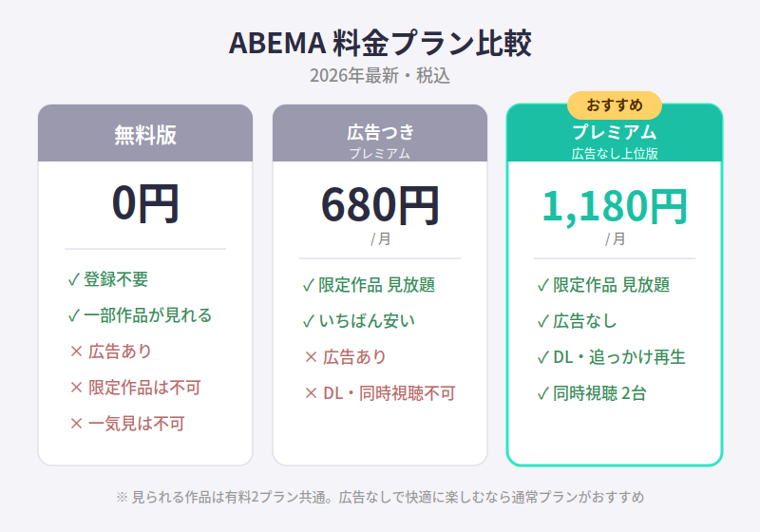
Task: Click 限定作品 見放題 in the 680円 card
Action: tap(369, 285)
